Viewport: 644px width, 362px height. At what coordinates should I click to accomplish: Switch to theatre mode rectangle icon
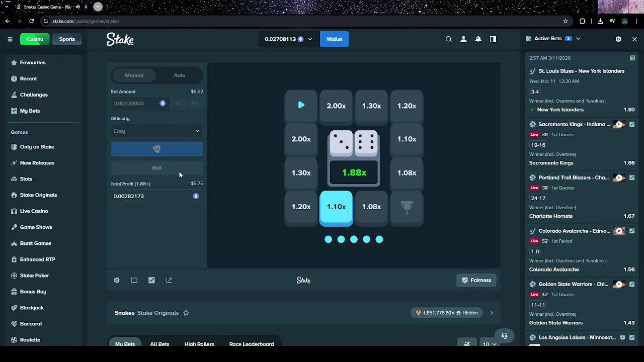[134, 280]
